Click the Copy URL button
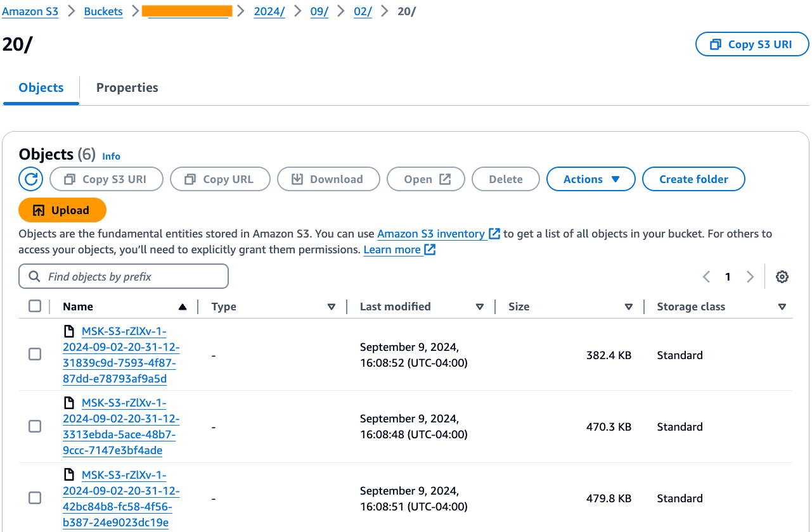The width and height of the screenshot is (812, 532). pos(220,179)
